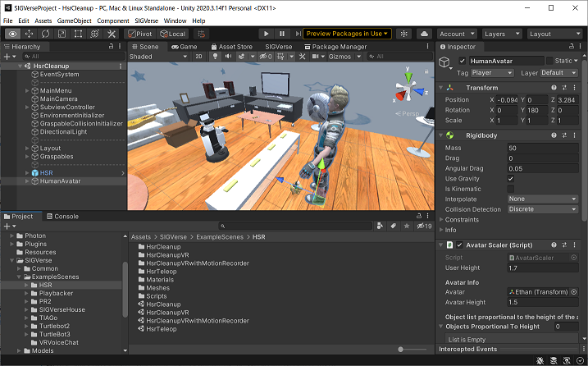Viewport: 588px width, 366px height.
Task: Click the Pause button
Action: point(282,34)
